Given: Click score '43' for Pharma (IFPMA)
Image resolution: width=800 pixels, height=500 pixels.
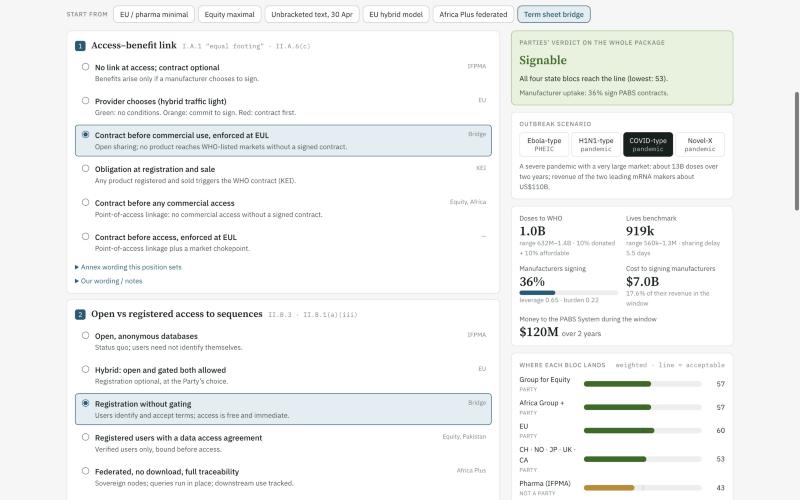Looking at the screenshot, I should [720, 488].
